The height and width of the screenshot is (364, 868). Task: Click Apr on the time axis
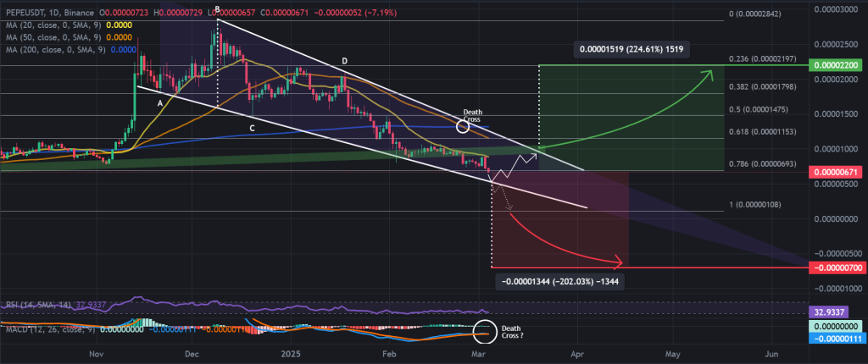577,353
